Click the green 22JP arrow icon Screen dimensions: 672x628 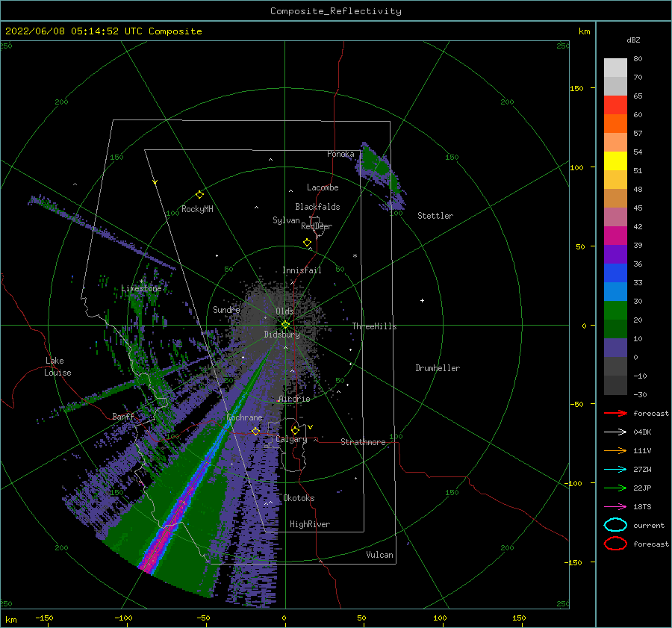pos(615,488)
